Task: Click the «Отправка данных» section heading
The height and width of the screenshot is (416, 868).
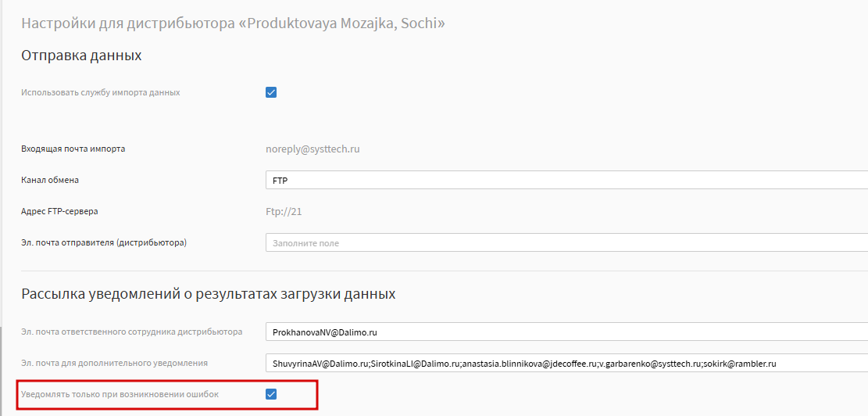Action: [81, 56]
